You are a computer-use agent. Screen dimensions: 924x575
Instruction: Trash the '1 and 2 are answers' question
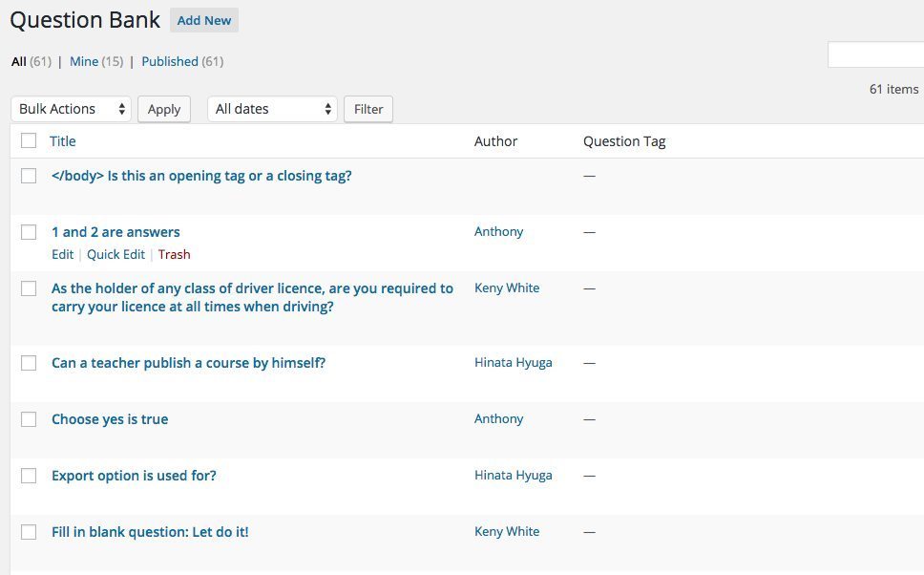click(x=174, y=254)
